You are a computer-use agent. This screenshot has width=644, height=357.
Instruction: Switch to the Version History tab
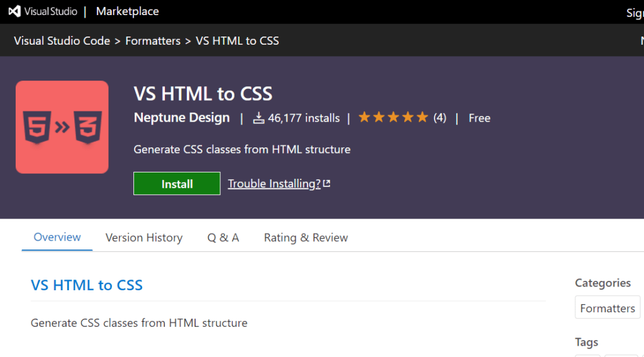[x=144, y=238]
